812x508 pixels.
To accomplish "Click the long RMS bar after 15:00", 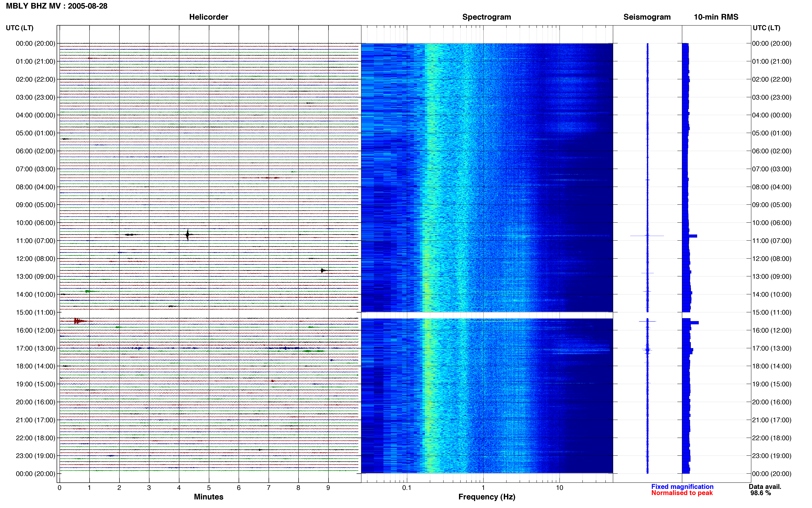I will 690,323.
